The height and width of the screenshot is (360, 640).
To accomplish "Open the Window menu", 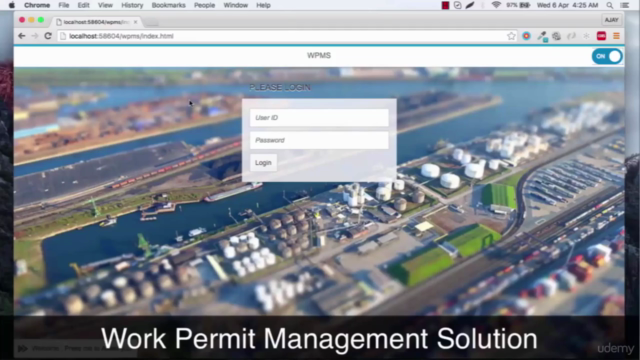I will point(236,5).
